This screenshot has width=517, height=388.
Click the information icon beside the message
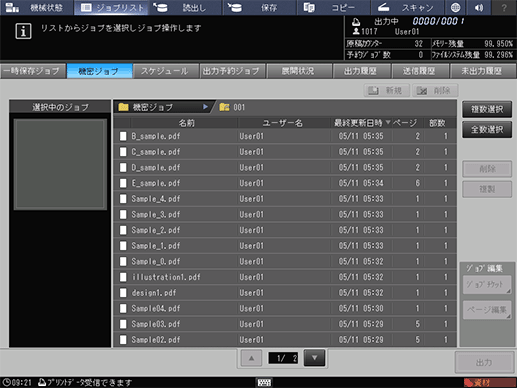[x=23, y=31]
